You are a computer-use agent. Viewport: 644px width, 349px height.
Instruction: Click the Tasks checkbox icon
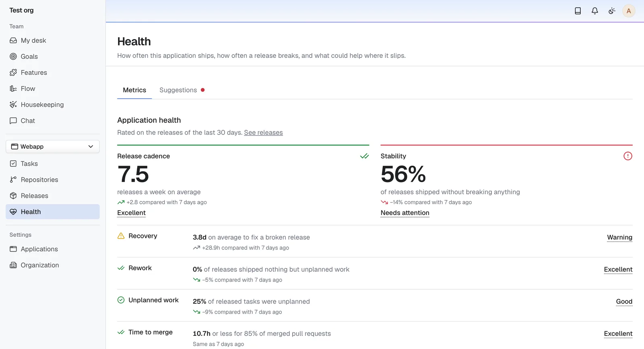point(13,164)
